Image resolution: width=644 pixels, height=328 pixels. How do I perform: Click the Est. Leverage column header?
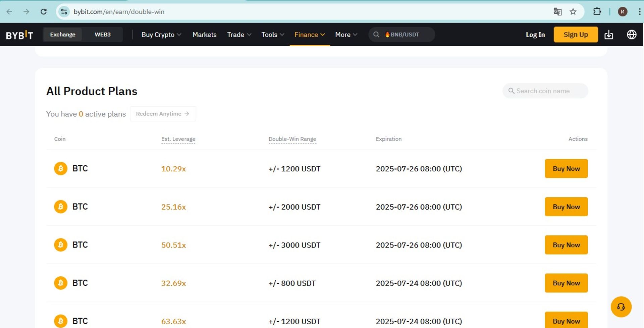[178, 139]
